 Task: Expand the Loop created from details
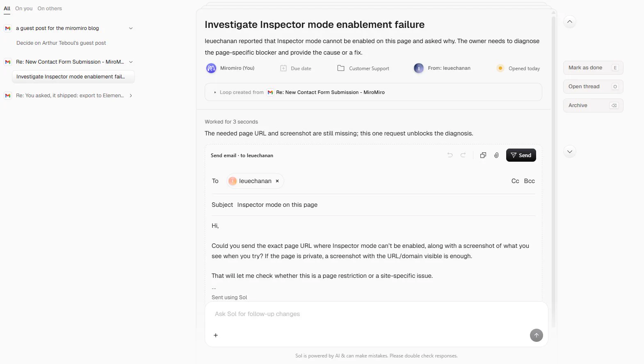pyautogui.click(x=215, y=92)
